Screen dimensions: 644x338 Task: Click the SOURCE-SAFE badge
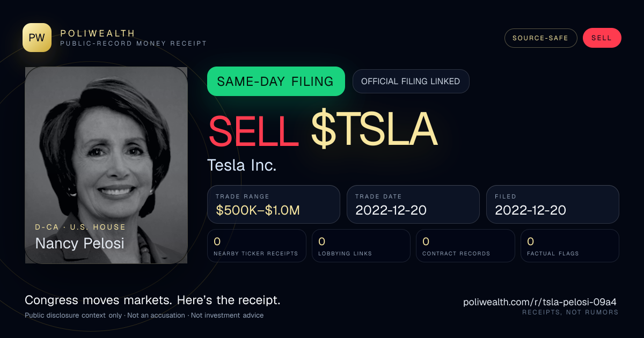(540, 38)
